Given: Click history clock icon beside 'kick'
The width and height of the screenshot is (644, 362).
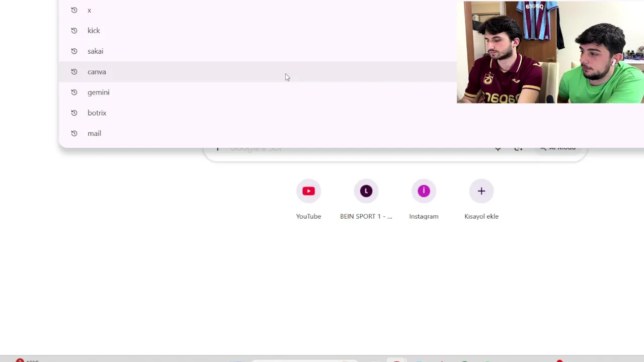Looking at the screenshot, I should click(74, 31).
